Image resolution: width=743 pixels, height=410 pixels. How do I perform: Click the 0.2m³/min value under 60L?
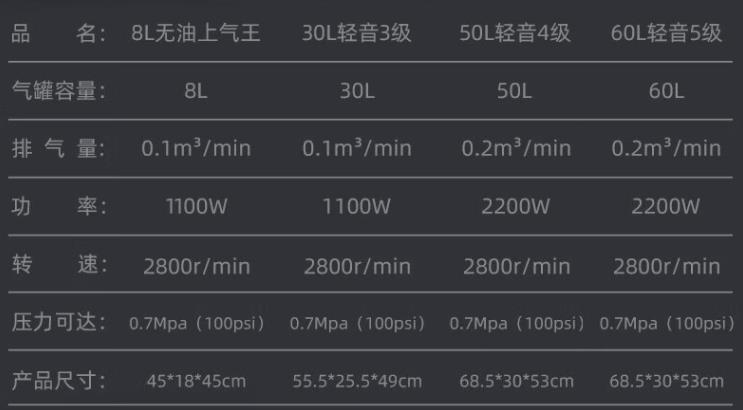(666, 148)
